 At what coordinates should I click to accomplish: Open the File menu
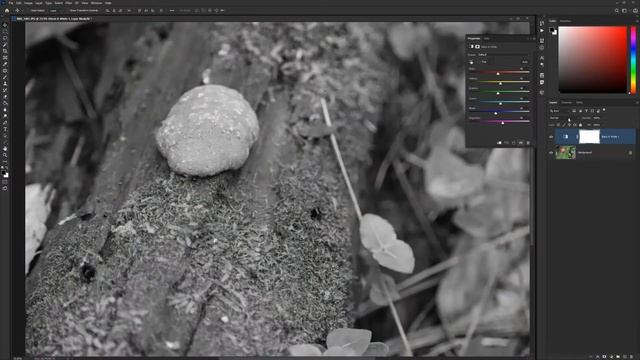coord(11,3)
